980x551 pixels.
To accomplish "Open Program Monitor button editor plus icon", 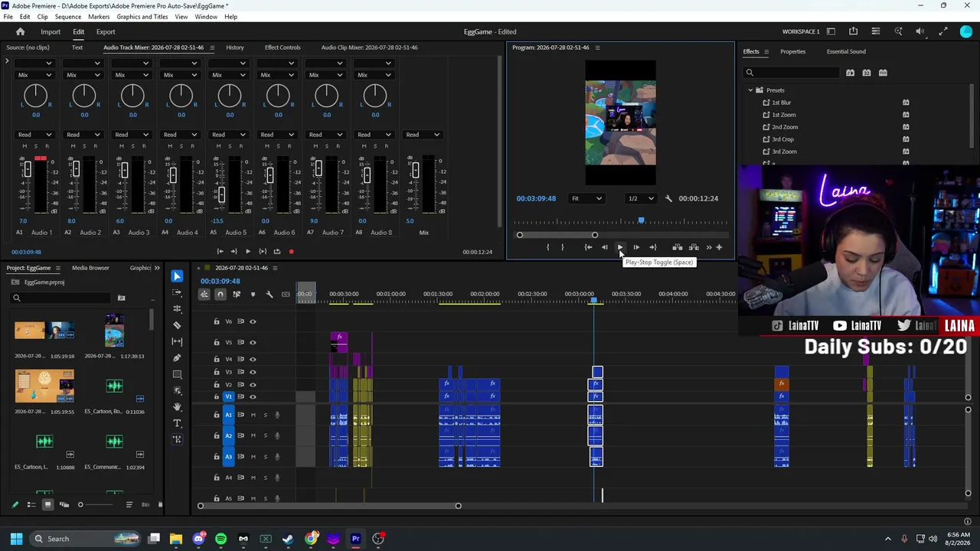I will (x=719, y=247).
